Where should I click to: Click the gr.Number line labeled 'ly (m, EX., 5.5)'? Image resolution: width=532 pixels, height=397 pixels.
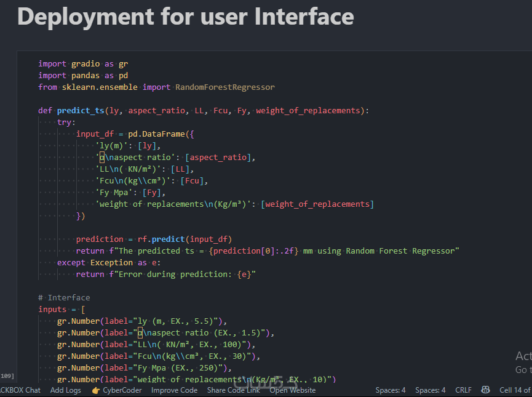(x=142, y=321)
